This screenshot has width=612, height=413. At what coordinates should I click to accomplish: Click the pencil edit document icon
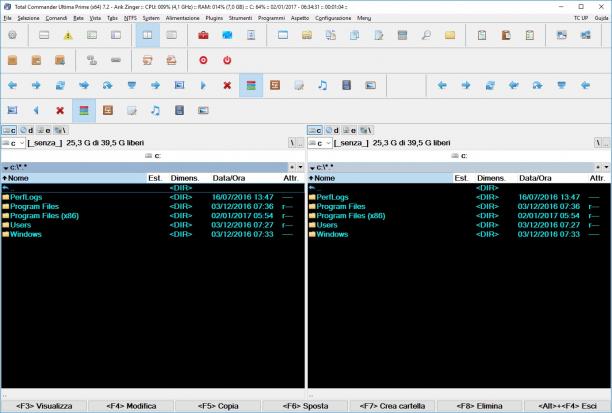[x=378, y=36]
